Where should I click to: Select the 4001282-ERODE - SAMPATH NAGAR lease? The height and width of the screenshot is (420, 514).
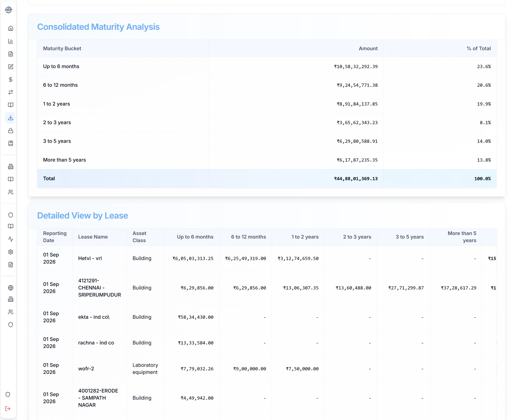pos(98,398)
